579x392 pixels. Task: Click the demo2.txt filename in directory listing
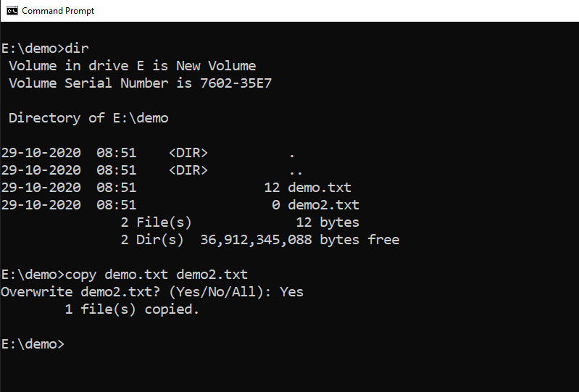(x=323, y=205)
